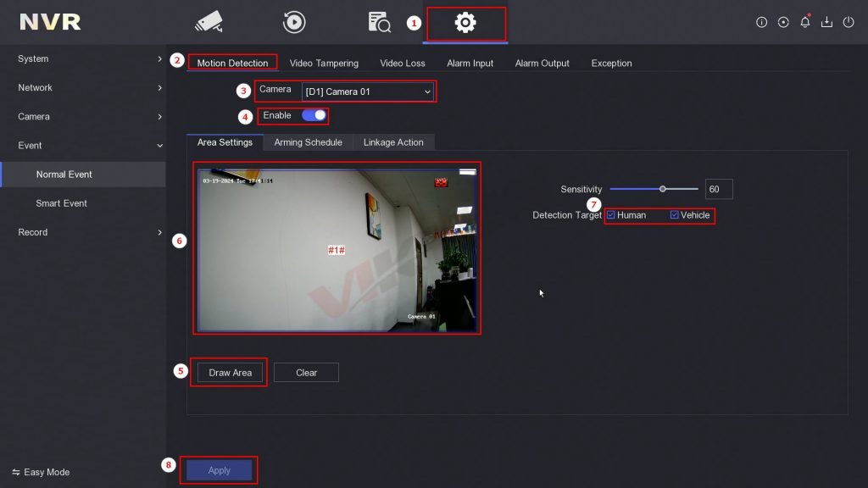Open the camera management icon in the top bar
This screenshot has height=488, width=868.
[x=208, y=21]
